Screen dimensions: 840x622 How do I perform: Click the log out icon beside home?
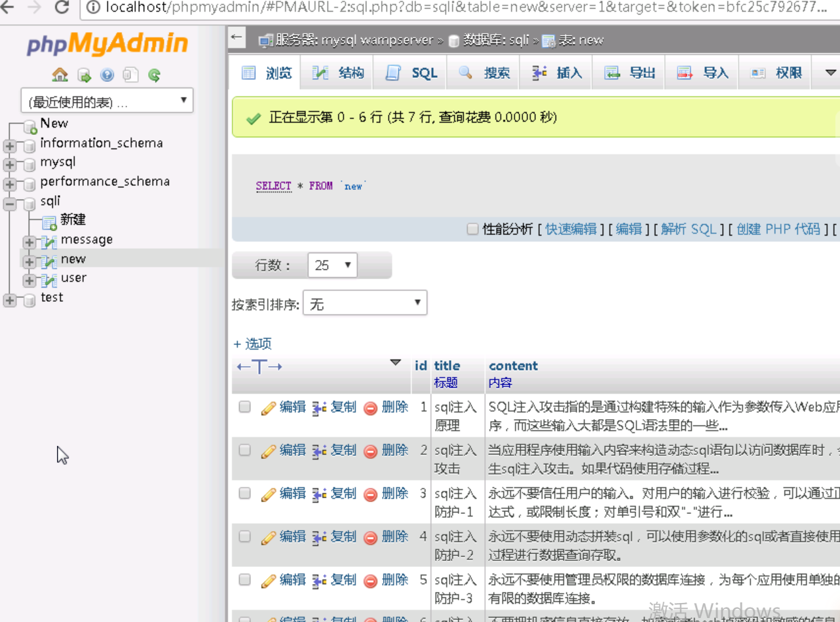click(84, 75)
